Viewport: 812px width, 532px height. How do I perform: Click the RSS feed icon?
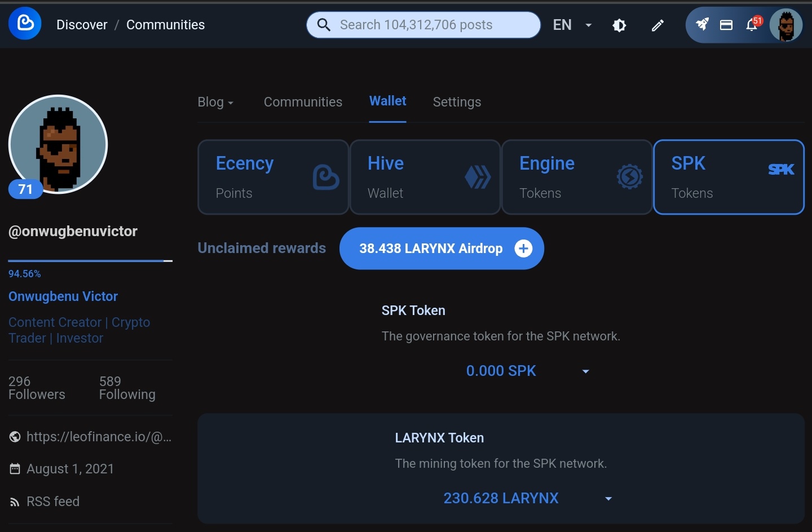point(15,502)
